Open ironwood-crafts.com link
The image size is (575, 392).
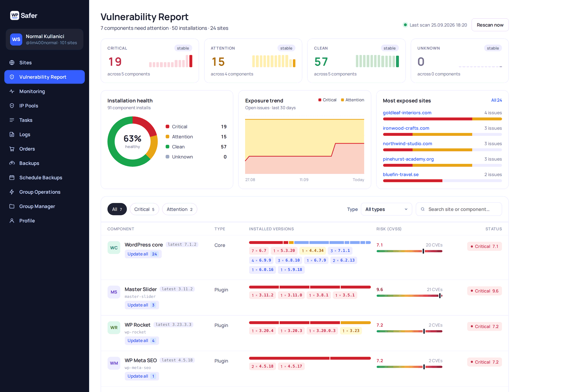point(406,128)
